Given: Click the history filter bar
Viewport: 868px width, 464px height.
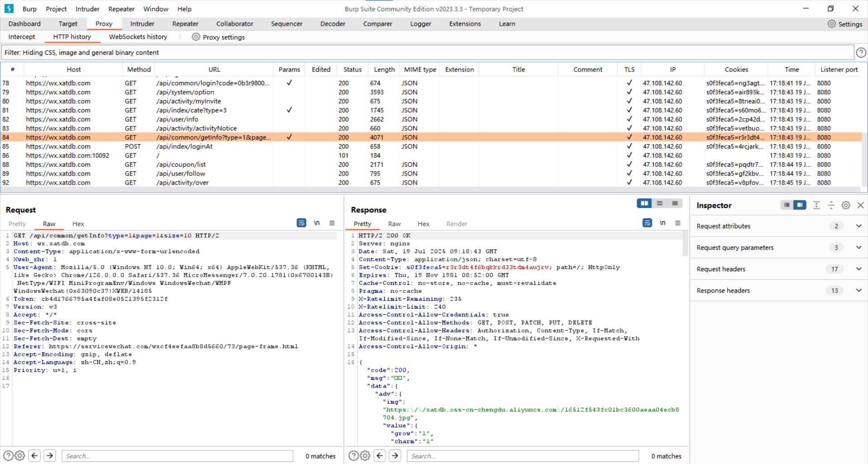Looking at the screenshot, I should click(x=427, y=52).
